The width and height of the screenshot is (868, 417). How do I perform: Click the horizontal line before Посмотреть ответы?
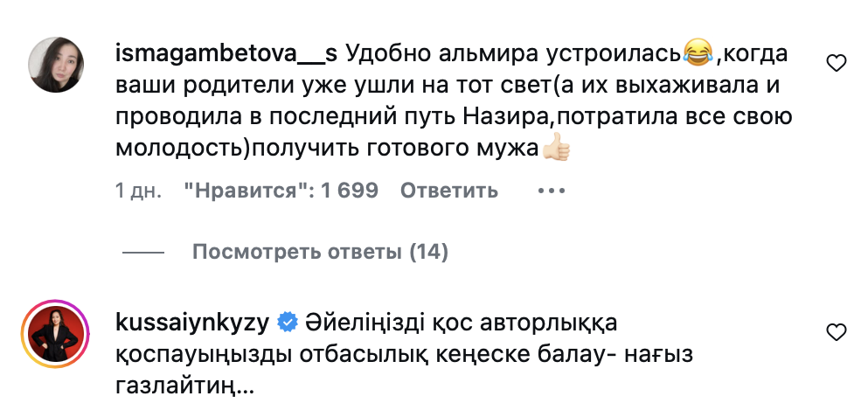143,253
